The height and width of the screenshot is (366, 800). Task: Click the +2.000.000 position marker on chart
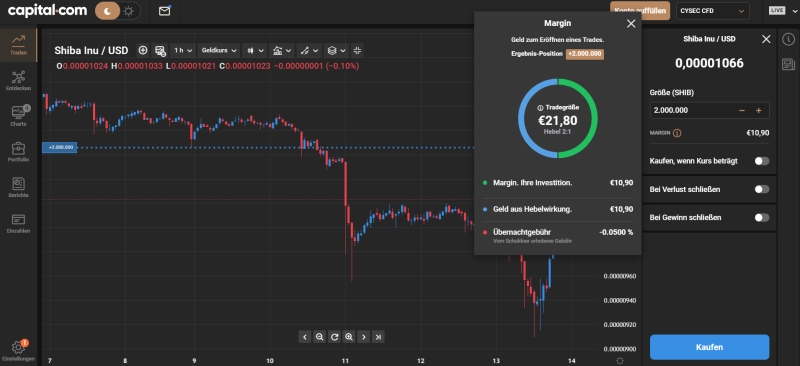pyautogui.click(x=60, y=148)
